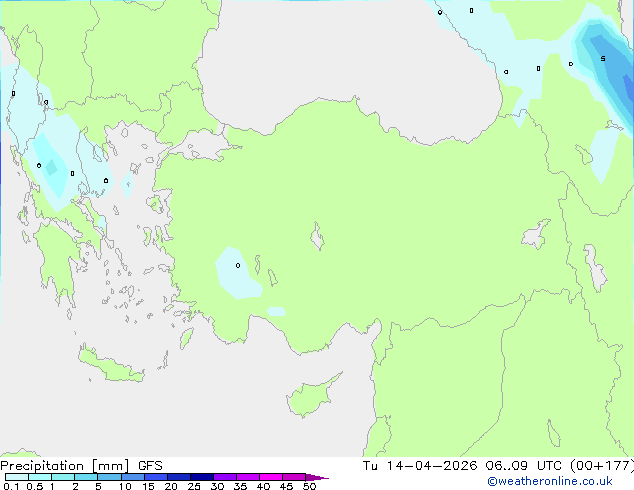Click the legend value label '50'
This screenshot has height=490, width=634.
tap(309, 486)
